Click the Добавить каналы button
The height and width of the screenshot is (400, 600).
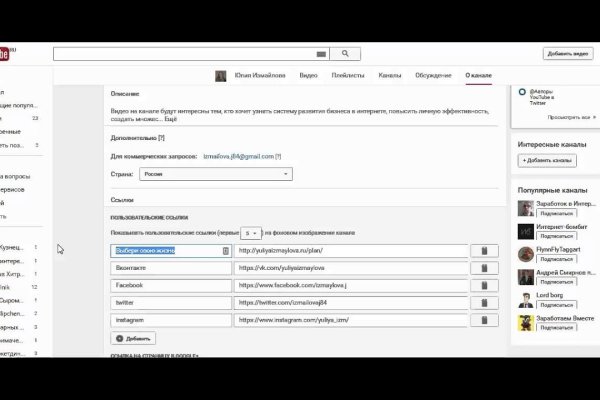(x=547, y=160)
